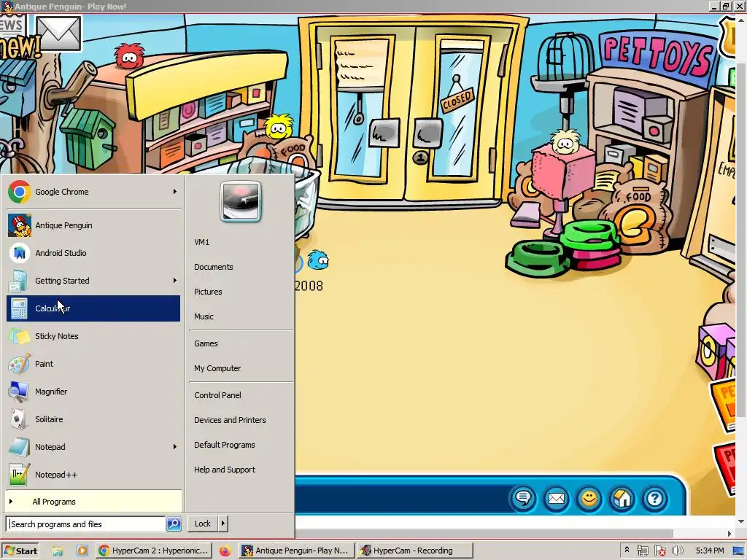Click the volume speaker tray icon
Viewport: 747px width, 560px height.
[678, 551]
